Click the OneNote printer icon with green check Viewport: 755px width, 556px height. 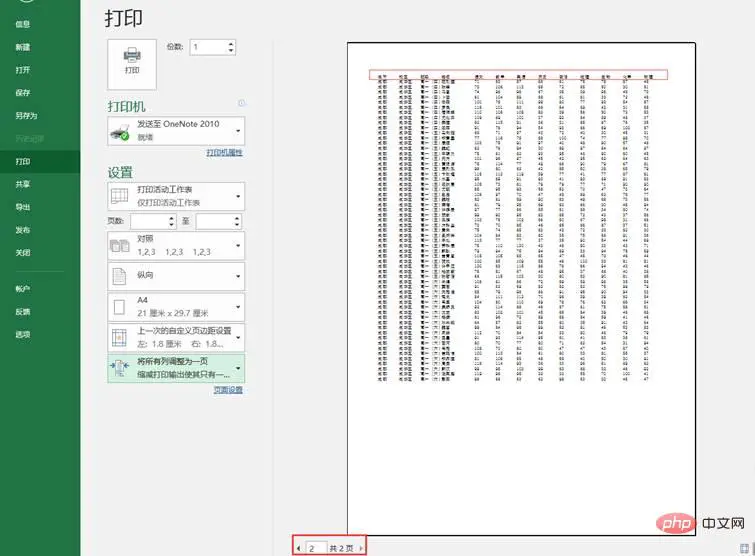pos(119,131)
